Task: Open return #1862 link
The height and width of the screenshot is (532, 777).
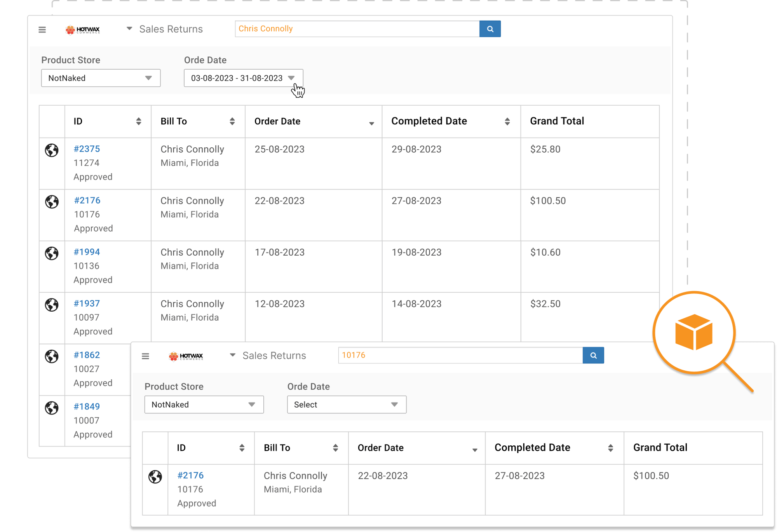Action: point(87,355)
